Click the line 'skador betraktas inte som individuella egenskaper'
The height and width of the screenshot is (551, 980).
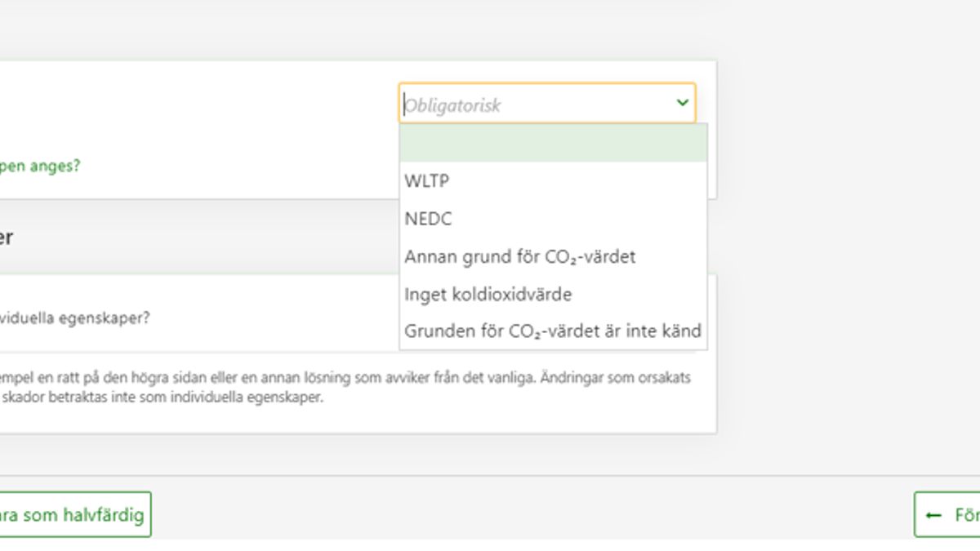click(162, 398)
